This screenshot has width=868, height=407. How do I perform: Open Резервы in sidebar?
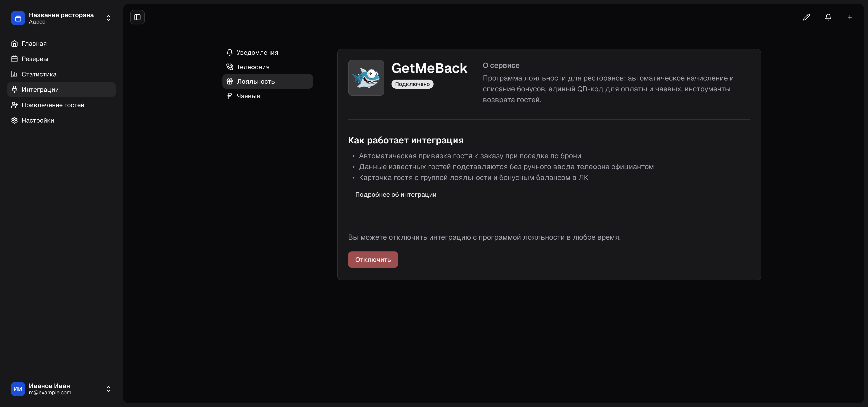click(61, 59)
